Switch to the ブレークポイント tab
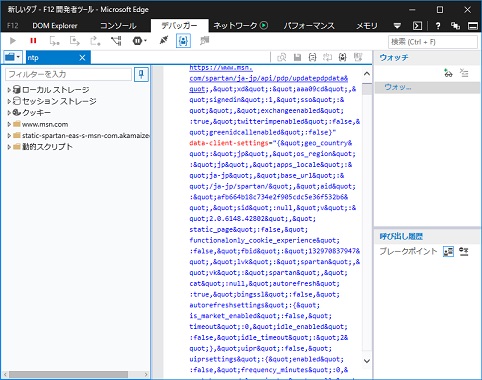Image resolution: width=482 pixels, height=380 pixels. [408, 251]
